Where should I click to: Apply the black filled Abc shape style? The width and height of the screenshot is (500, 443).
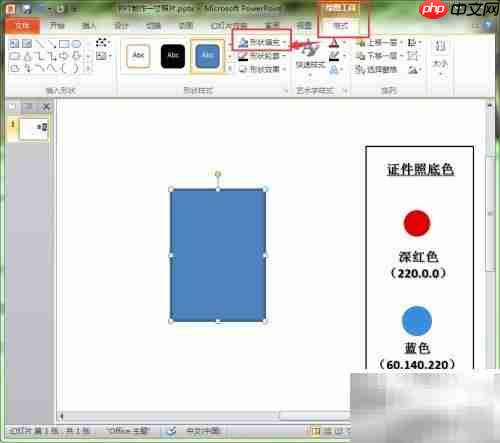pyautogui.click(x=173, y=56)
